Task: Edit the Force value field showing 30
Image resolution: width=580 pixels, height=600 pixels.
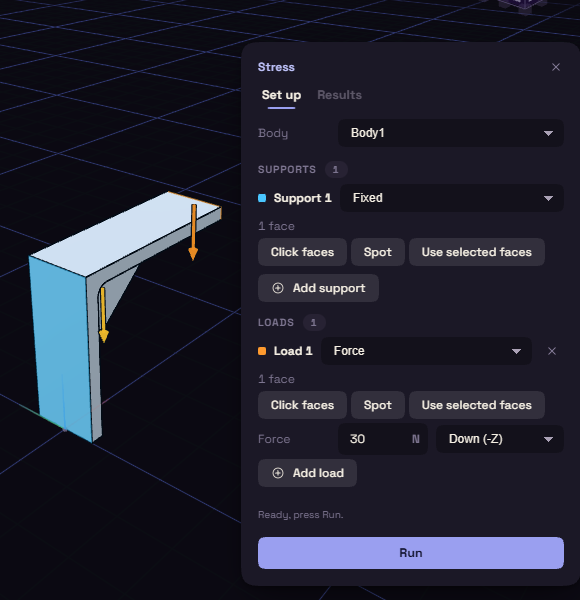Action: [x=383, y=439]
